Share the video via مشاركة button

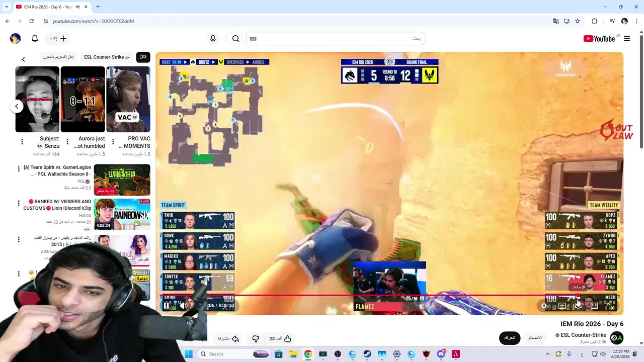(228, 338)
